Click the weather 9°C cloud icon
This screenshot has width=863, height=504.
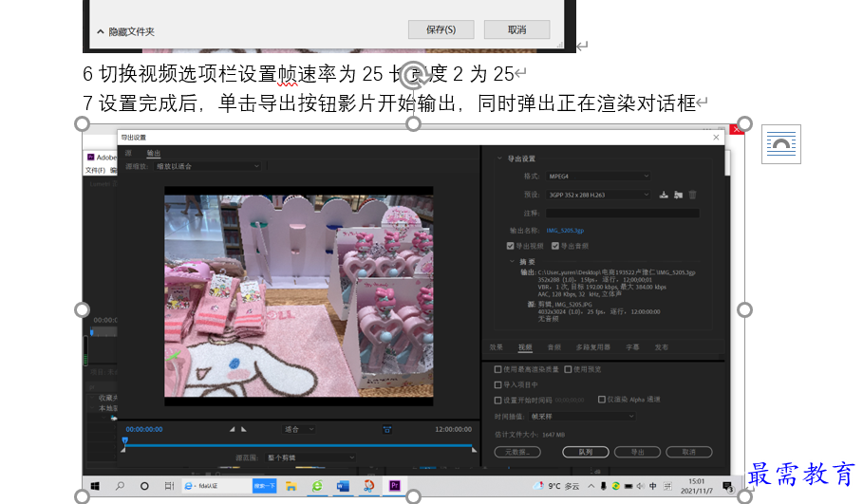[537, 486]
